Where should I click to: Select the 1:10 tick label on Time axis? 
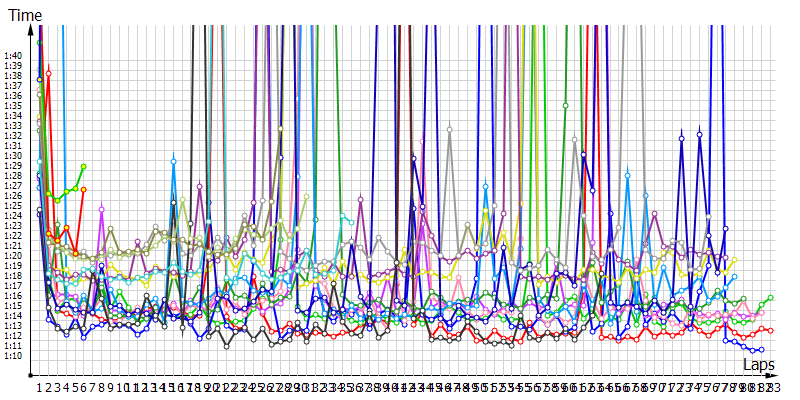(x=12, y=356)
